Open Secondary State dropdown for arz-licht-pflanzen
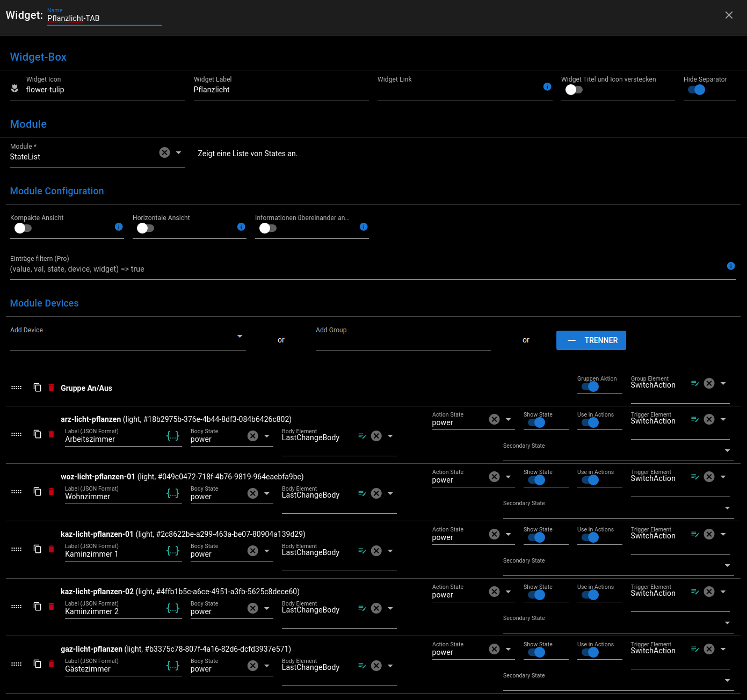The width and height of the screenshot is (747, 700). tap(728, 450)
